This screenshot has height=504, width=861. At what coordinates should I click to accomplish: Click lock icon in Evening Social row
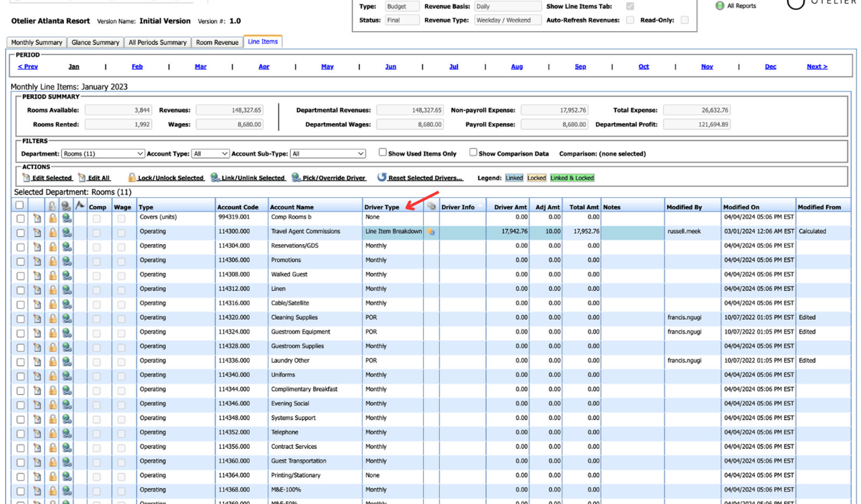[x=52, y=404]
